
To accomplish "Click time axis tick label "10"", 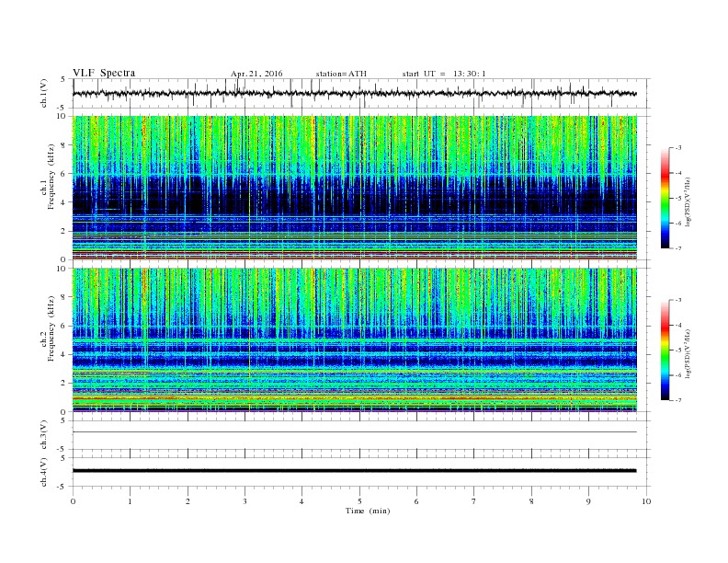I will [x=646, y=501].
